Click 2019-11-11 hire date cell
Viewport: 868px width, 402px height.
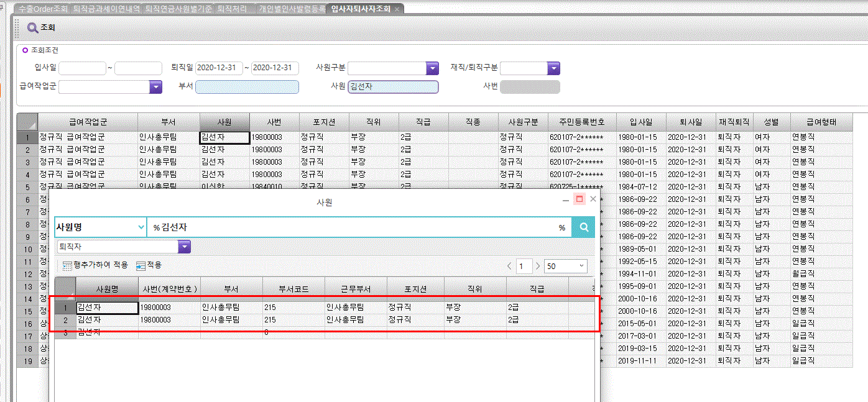click(641, 361)
